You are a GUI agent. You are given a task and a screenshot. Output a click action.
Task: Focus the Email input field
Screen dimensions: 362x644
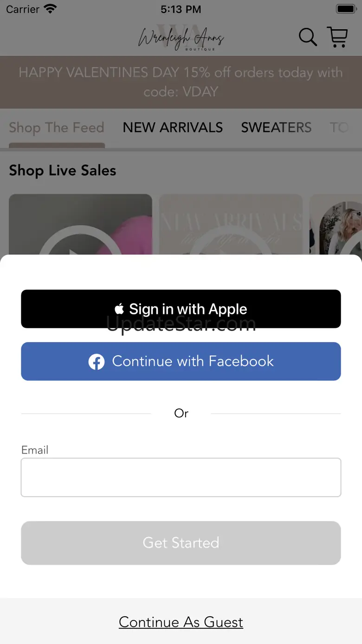(181, 477)
